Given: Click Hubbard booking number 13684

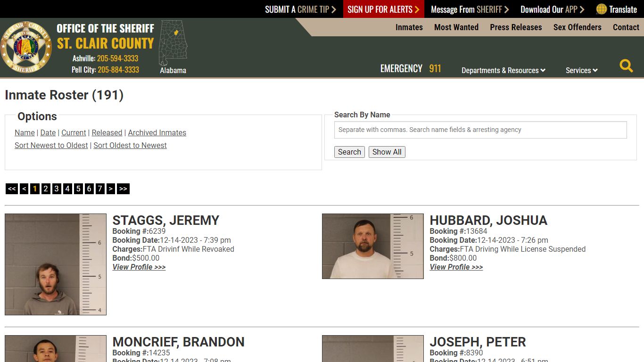Looking at the screenshot, I should point(477,231).
